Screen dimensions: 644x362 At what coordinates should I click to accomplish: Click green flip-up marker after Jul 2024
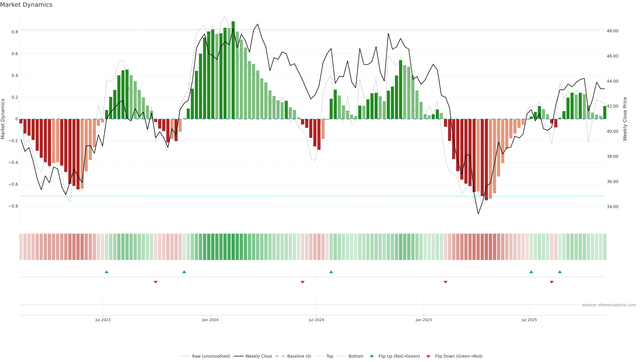[x=331, y=272]
